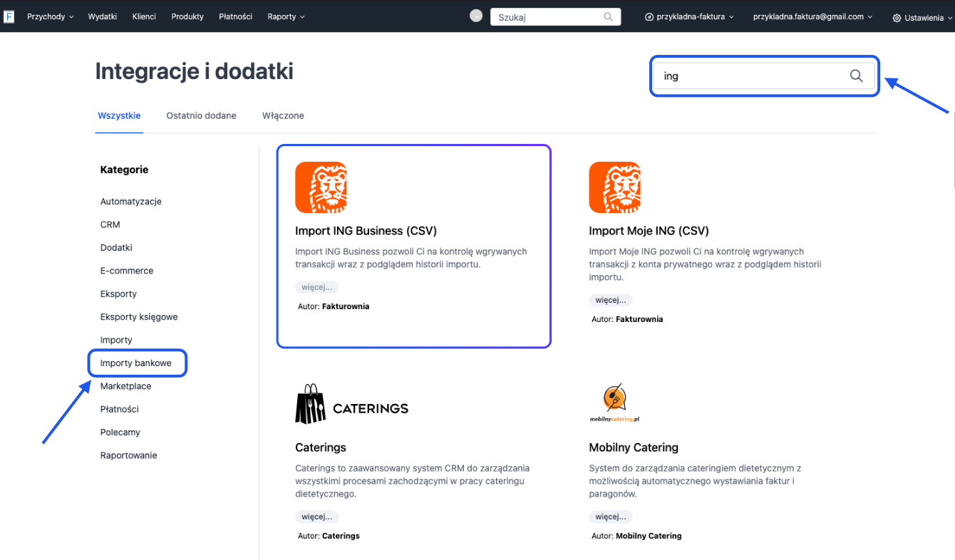Select the E-commerce category
Viewport: 955px width, 560px height.
pyautogui.click(x=127, y=271)
